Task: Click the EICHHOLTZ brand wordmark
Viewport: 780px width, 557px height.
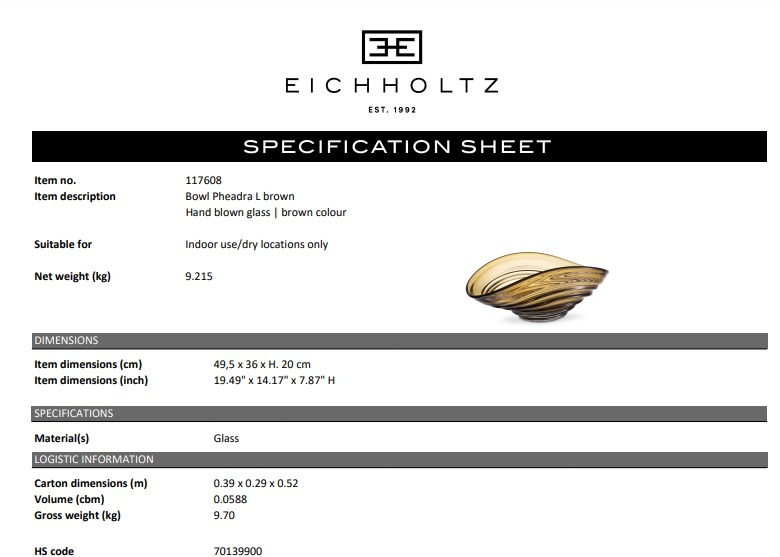Action: (x=391, y=86)
